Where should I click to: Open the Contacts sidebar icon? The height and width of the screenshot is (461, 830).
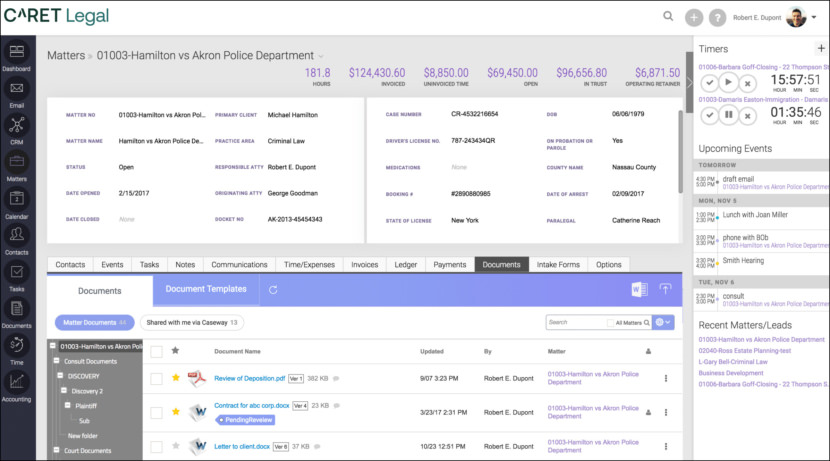tap(16, 234)
